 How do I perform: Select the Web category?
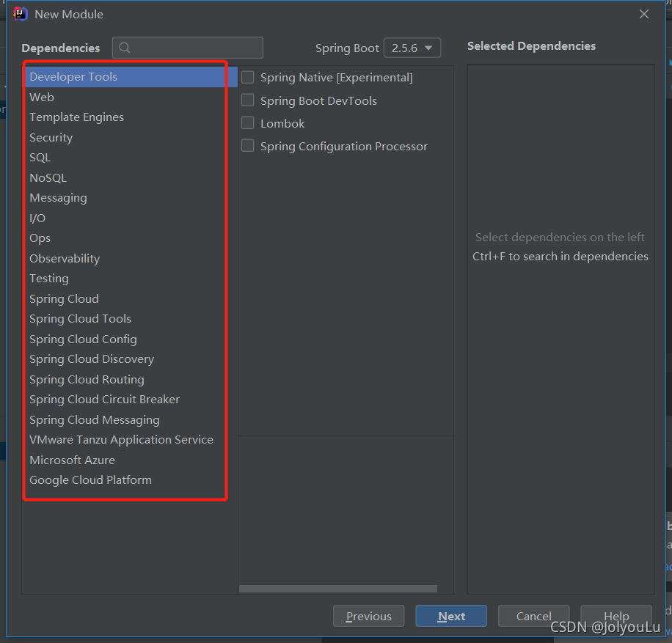130,97
